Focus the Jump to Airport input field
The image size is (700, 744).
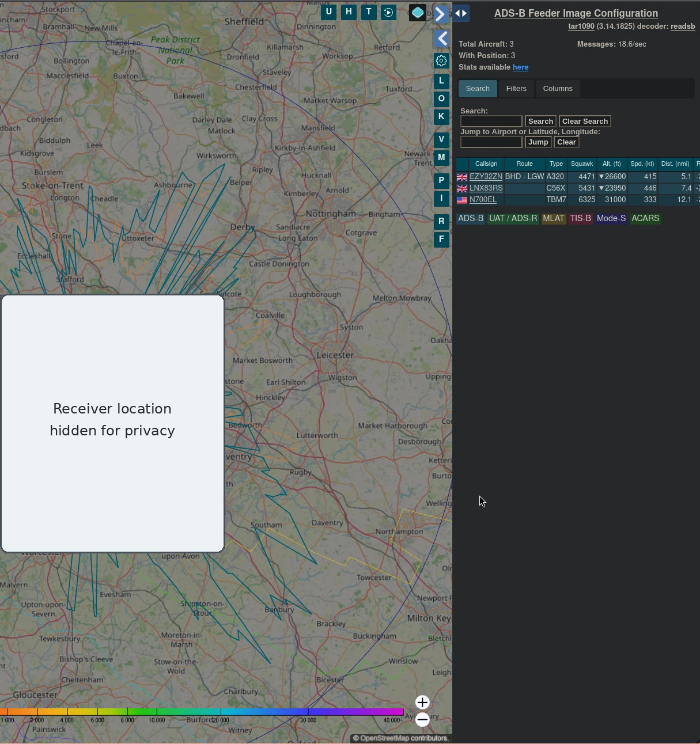pyautogui.click(x=491, y=142)
